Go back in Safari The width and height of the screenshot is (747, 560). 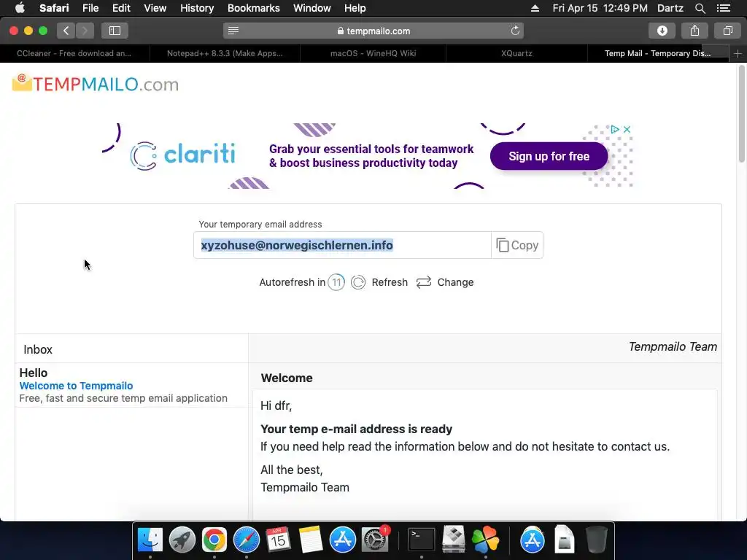pyautogui.click(x=66, y=31)
